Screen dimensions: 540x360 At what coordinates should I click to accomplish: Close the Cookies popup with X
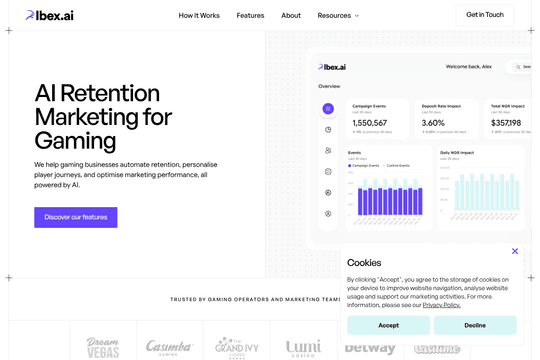coord(515,251)
